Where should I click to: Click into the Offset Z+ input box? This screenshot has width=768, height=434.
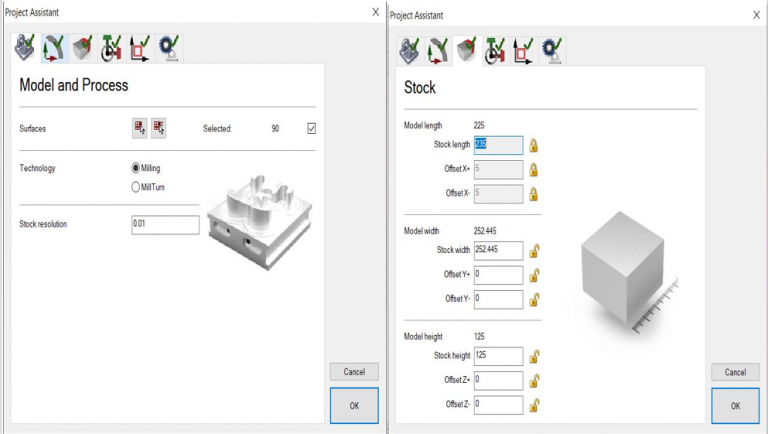click(498, 380)
